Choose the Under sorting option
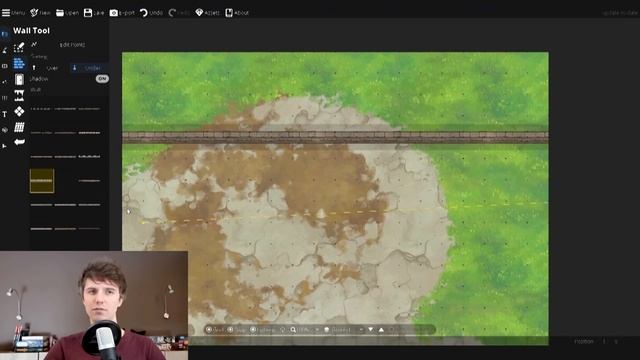Screen dimensions: 640x360 tap(89, 68)
